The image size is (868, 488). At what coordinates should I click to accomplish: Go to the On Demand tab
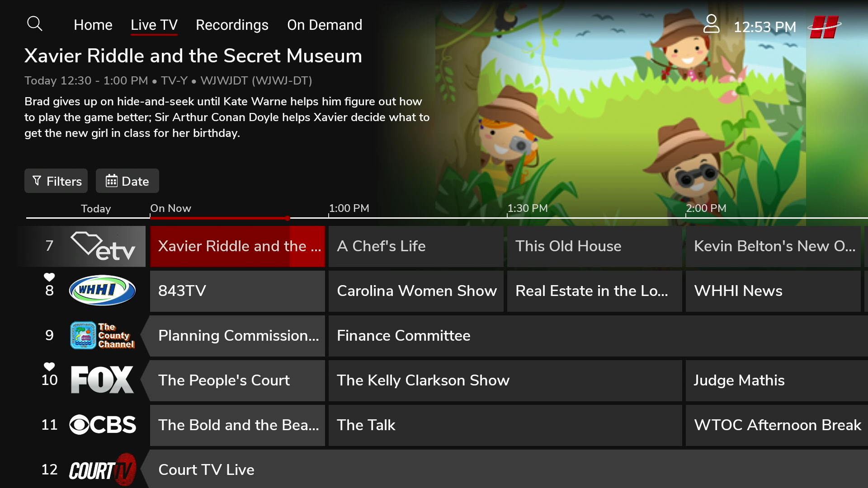(x=325, y=25)
